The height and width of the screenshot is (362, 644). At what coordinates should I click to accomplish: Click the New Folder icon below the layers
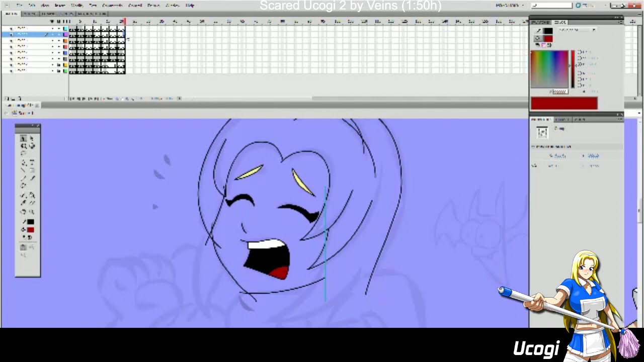pos(13,99)
